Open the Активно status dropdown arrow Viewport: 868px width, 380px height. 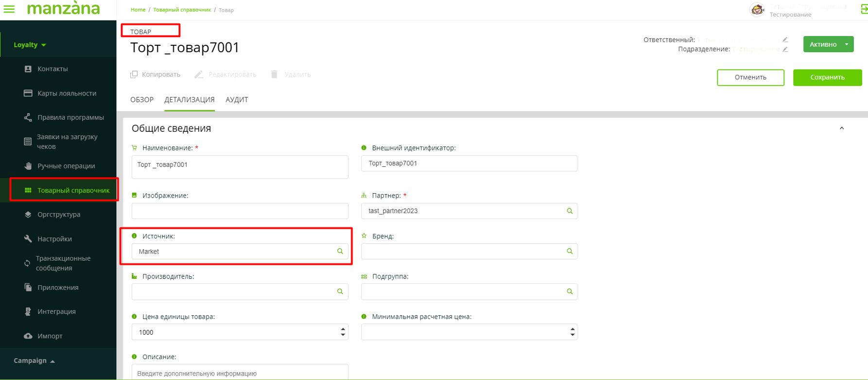(847, 44)
